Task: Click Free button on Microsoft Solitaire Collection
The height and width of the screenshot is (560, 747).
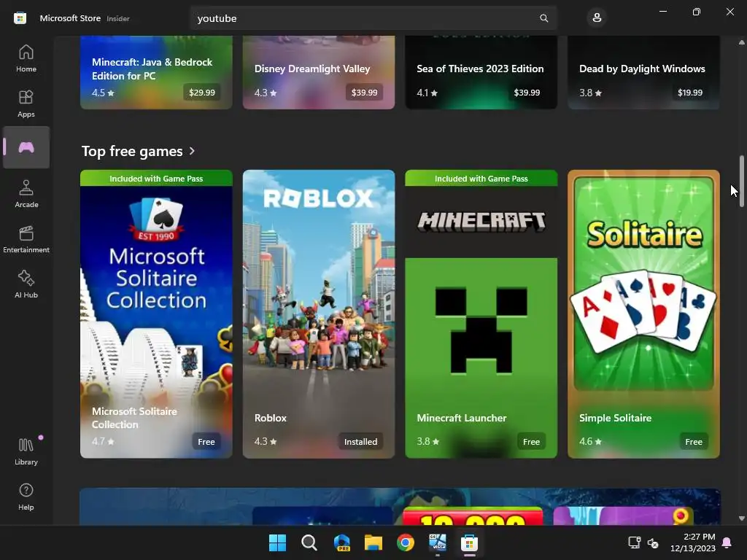Action: coord(206,442)
